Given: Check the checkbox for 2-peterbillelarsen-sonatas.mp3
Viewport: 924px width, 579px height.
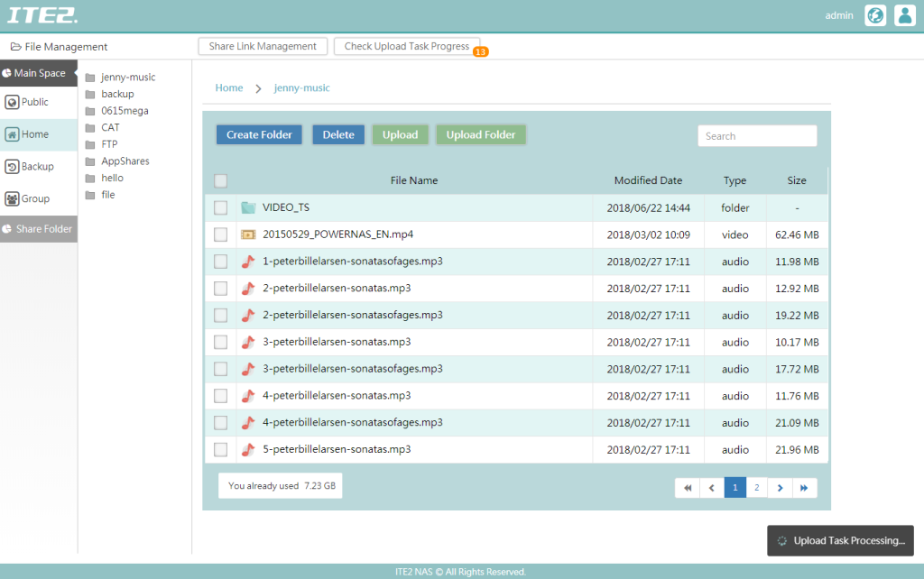Looking at the screenshot, I should coord(220,289).
